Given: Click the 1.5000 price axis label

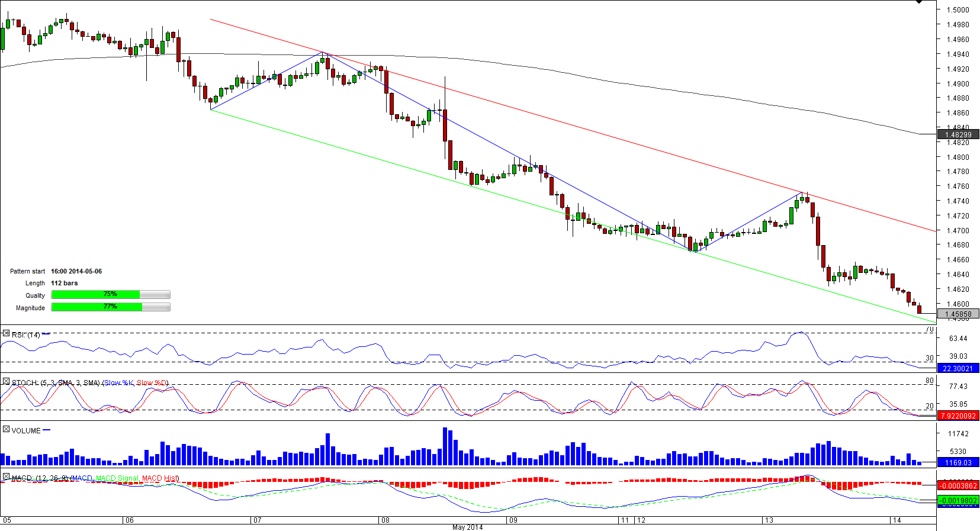Looking at the screenshot, I should tap(957, 10).
